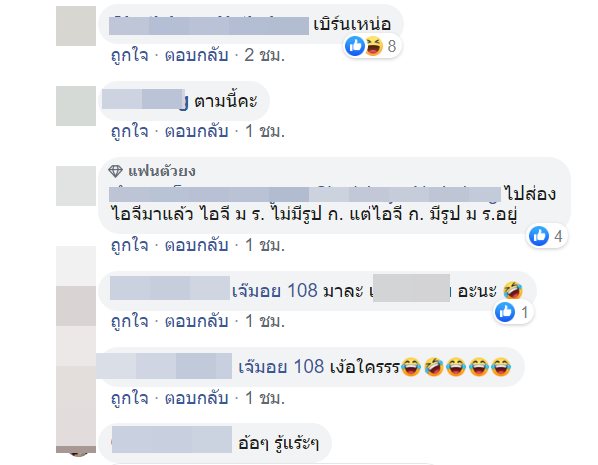Click ถูกใจ under the เง้อใครรร comment
Image resolution: width=598 pixels, height=465 pixels.
click(x=130, y=398)
